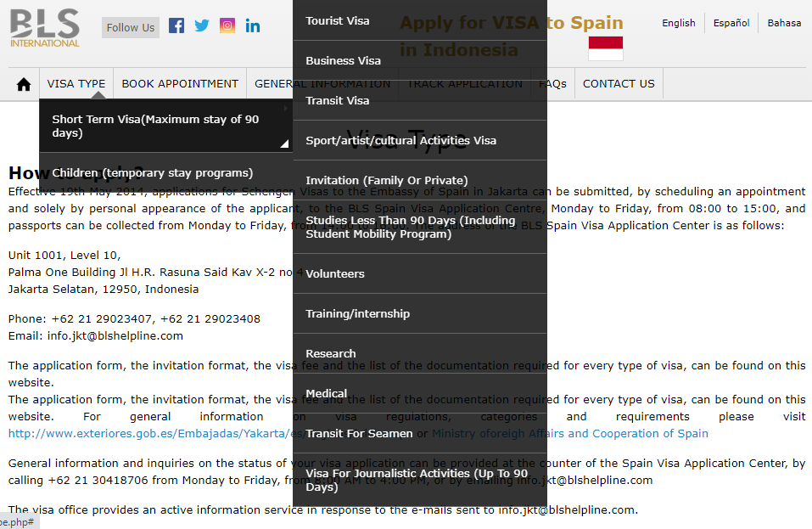812x529 pixels.
Task: Click the Follow Us button
Action: point(131,27)
